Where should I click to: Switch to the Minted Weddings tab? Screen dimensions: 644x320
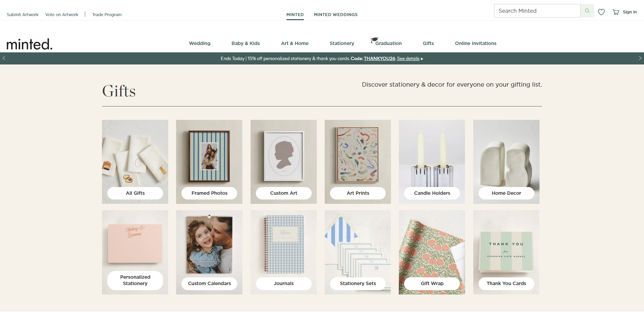tap(335, 14)
